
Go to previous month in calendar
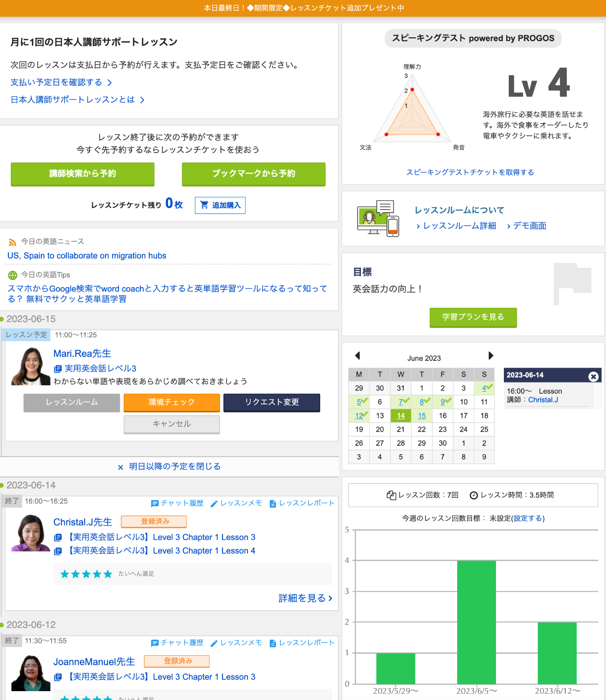point(358,356)
